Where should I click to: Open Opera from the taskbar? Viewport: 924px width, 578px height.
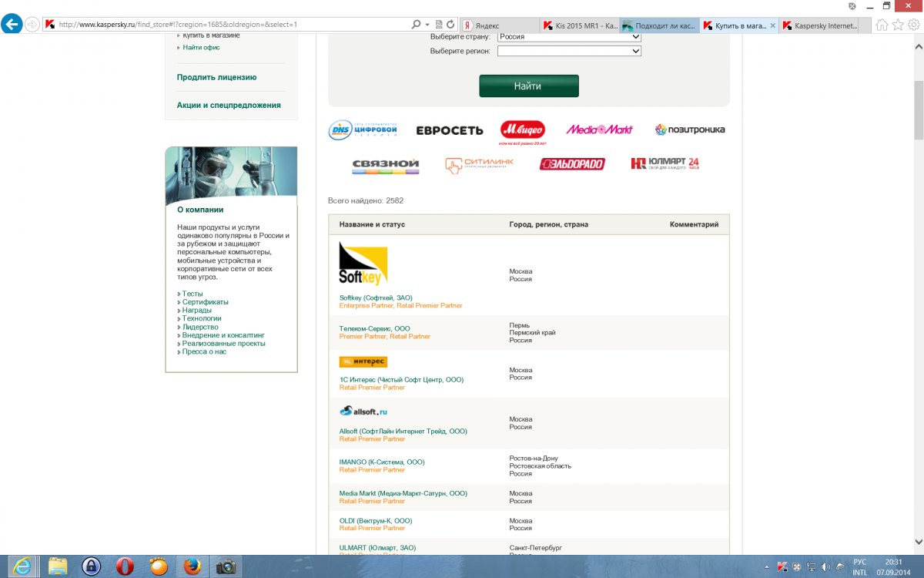click(x=125, y=566)
